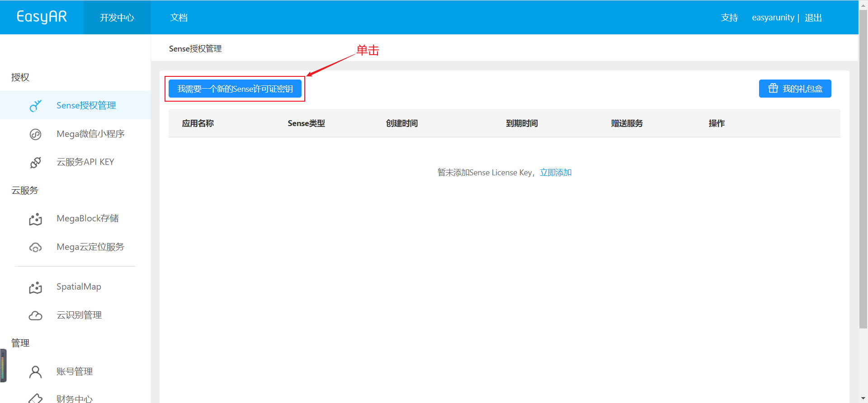Click the 立即添加 link

coord(556,173)
